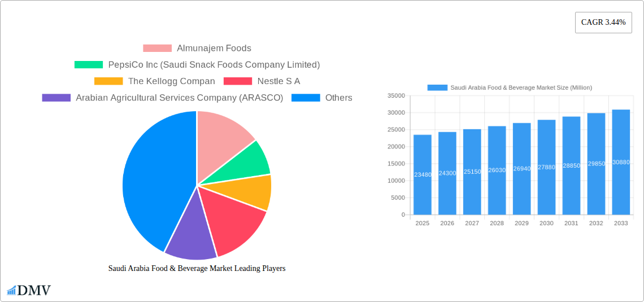
Task: Click the Nestle S A red legend swatch
Action: [238, 81]
